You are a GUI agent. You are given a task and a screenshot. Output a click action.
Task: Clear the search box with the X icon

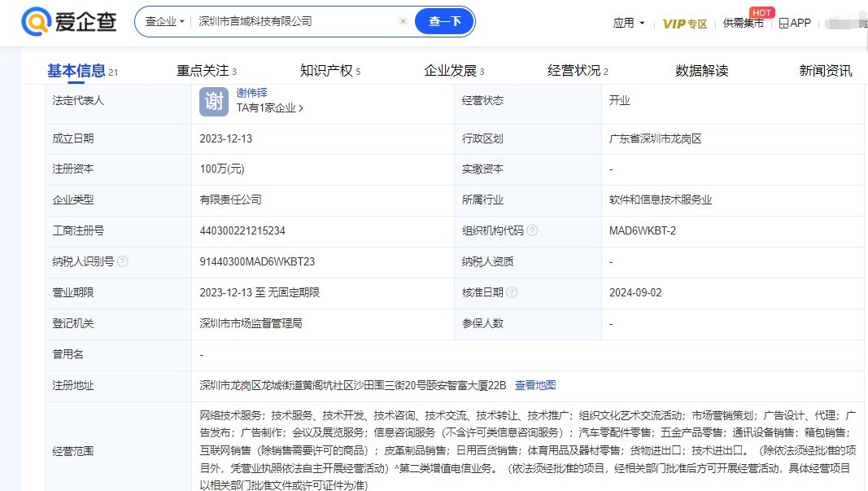point(403,22)
